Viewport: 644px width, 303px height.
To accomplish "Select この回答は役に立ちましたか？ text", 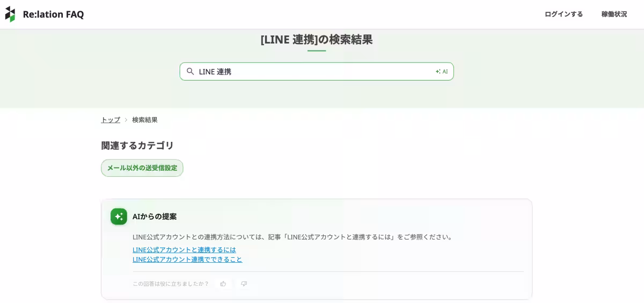I will (x=171, y=284).
